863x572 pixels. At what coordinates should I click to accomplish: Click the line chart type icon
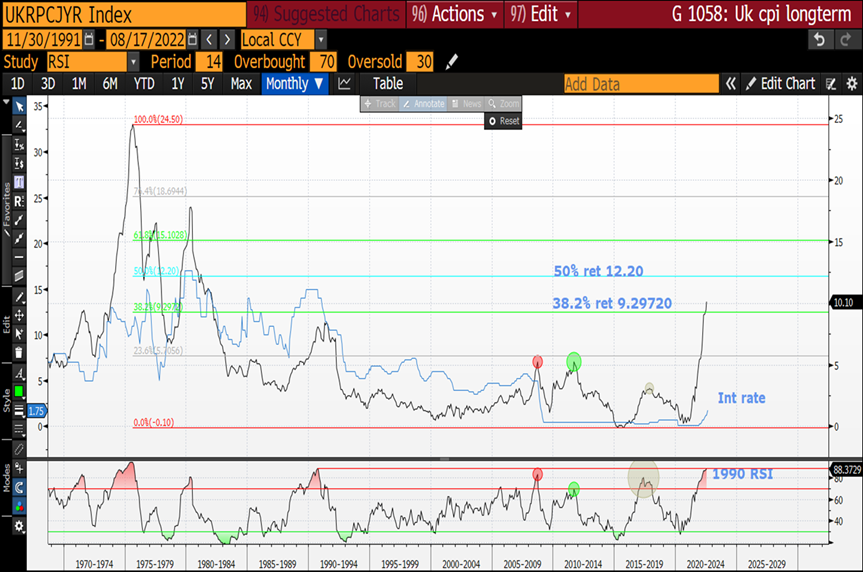[x=345, y=84]
